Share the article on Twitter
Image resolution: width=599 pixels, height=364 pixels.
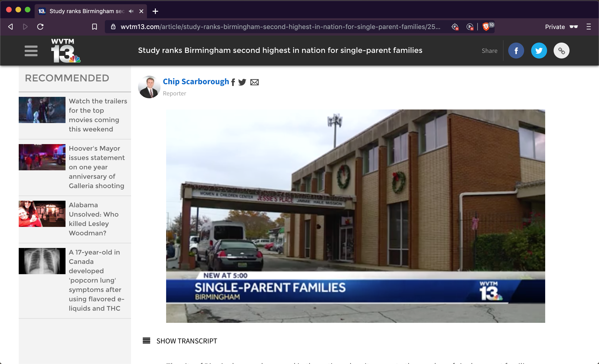(x=539, y=50)
